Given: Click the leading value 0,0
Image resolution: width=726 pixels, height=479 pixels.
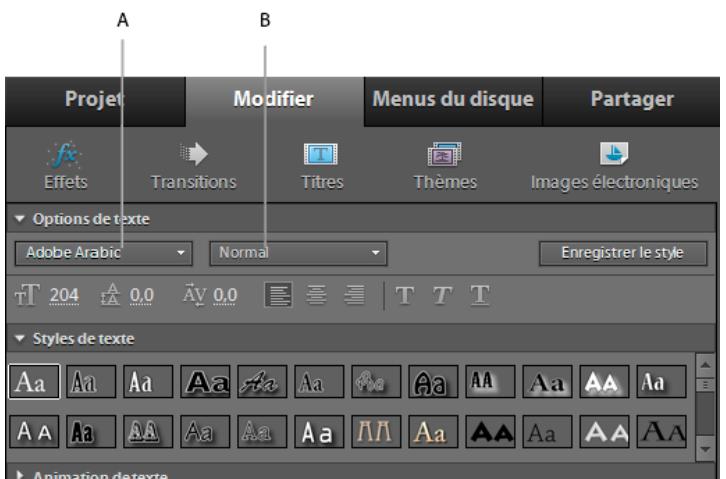Looking at the screenshot, I should [x=141, y=295].
